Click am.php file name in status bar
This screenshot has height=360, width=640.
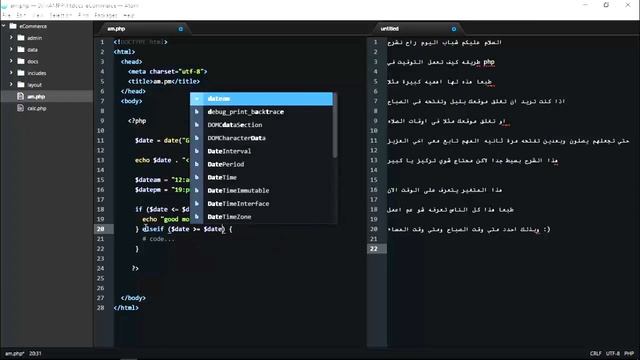pos(15,353)
